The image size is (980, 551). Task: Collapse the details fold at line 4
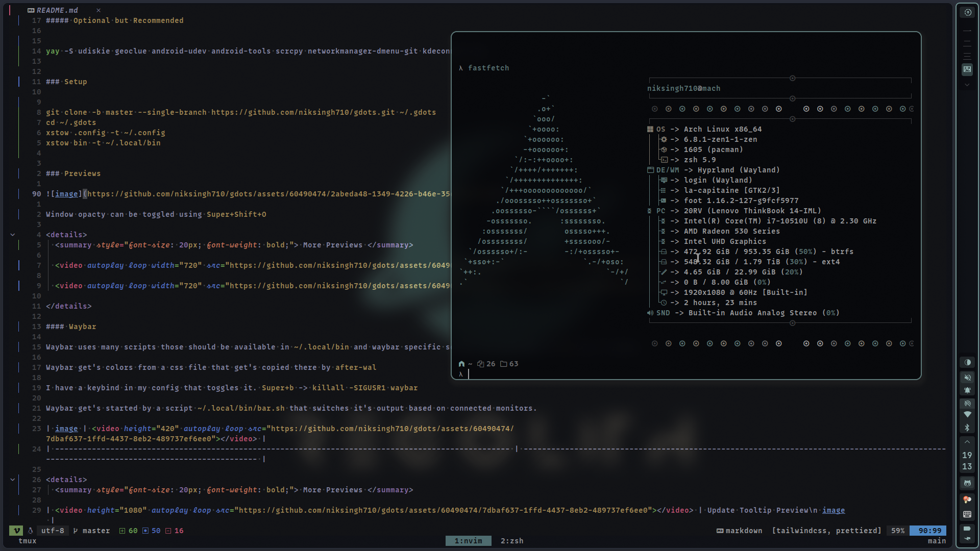point(13,235)
